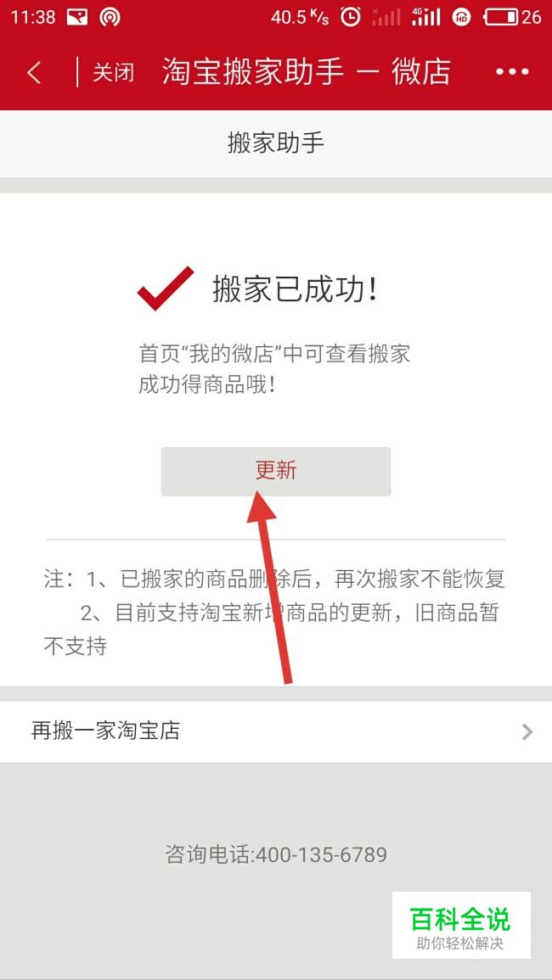Viewport: 552px width, 980px height.
Task: Tap the 11:38 clock in status bar
Action: (x=33, y=17)
